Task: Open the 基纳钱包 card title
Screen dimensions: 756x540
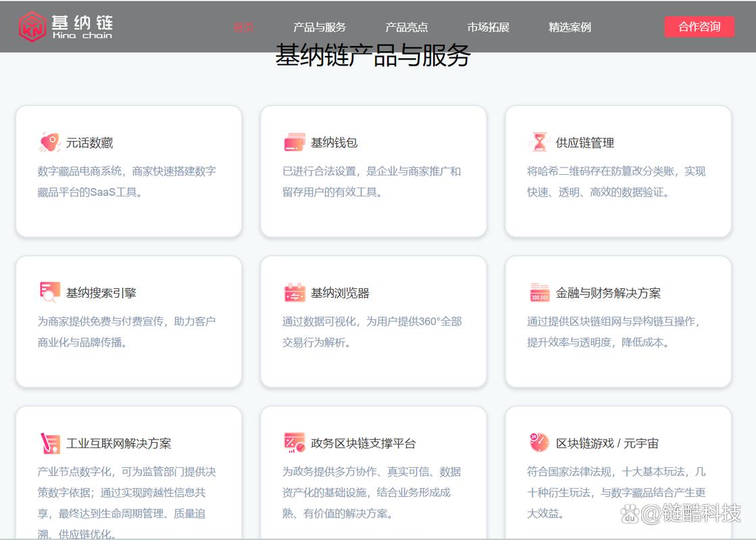Action: click(334, 142)
